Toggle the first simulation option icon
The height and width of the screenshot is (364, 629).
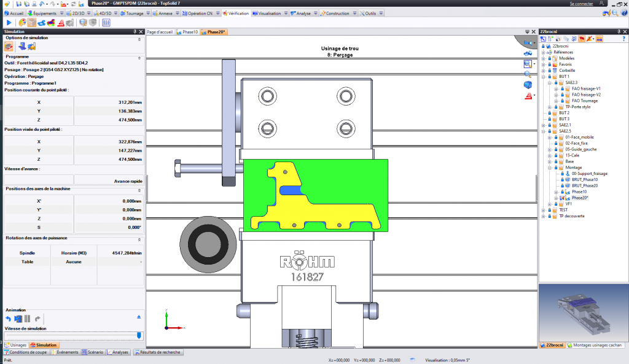point(9,46)
